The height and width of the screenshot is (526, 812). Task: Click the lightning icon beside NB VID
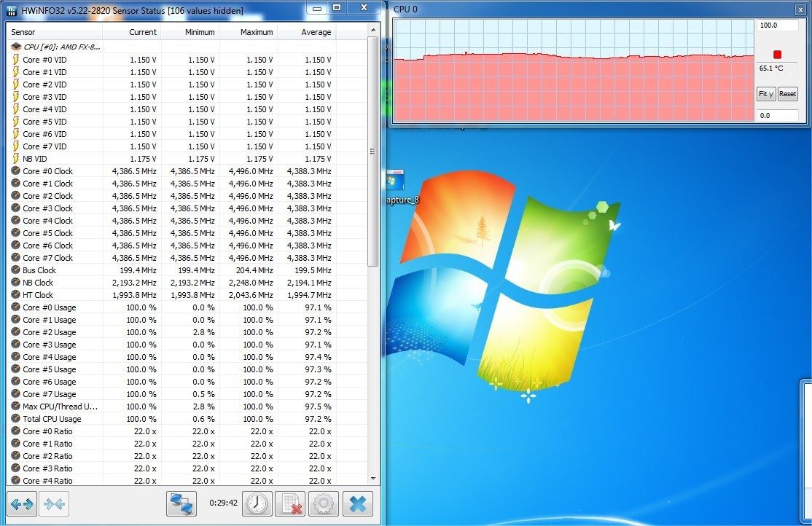point(16,158)
